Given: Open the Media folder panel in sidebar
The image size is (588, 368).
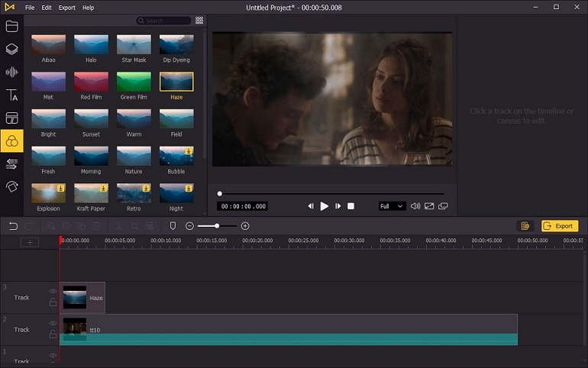Looking at the screenshot, I should [x=11, y=26].
